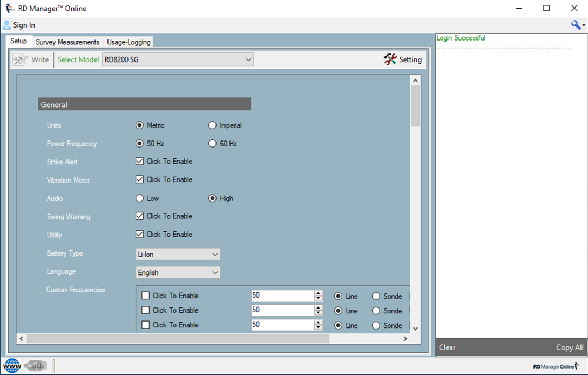588x375 pixels.
Task: Increase the first custom frequency with the stepper
Action: (318, 293)
